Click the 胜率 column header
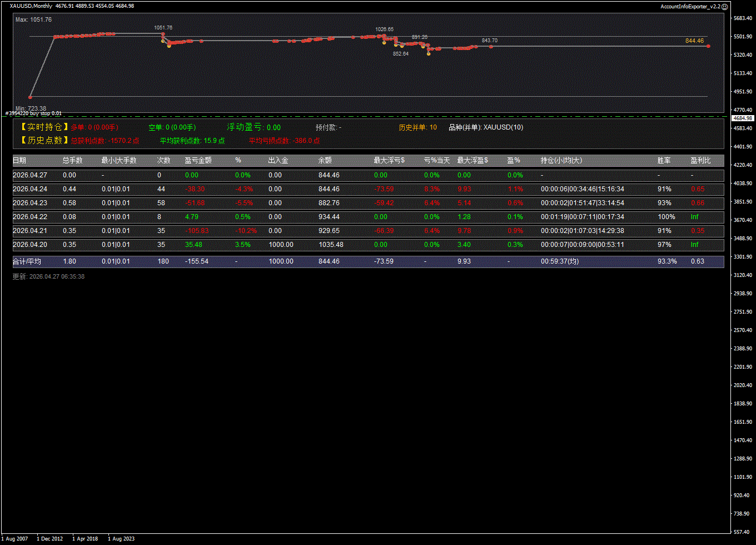 coord(664,160)
